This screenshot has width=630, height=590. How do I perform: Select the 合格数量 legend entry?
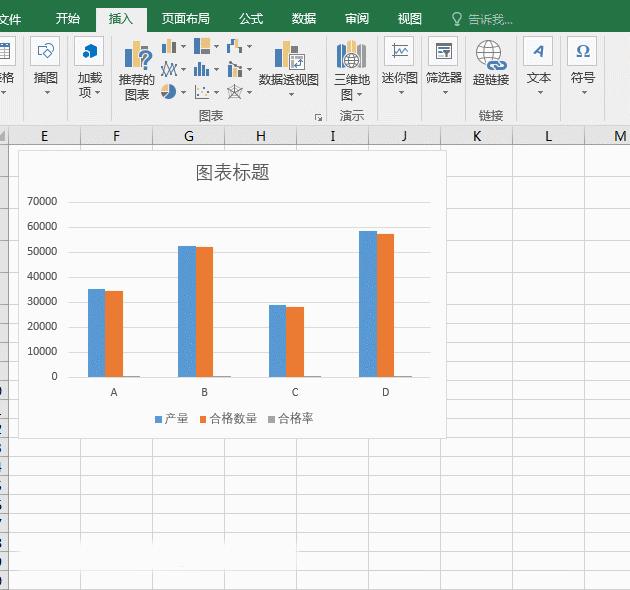pos(228,419)
